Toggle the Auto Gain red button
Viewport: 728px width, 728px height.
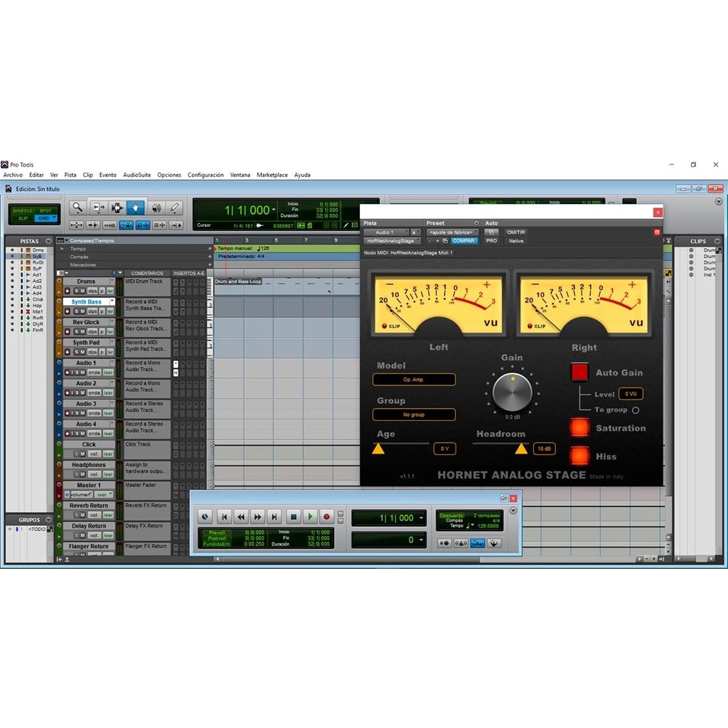point(579,373)
